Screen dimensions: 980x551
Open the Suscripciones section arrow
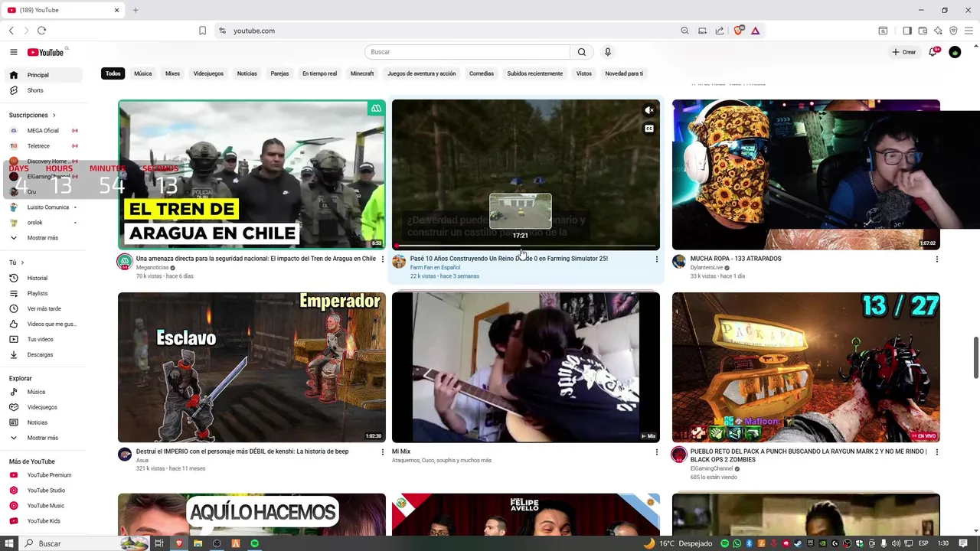click(x=54, y=116)
